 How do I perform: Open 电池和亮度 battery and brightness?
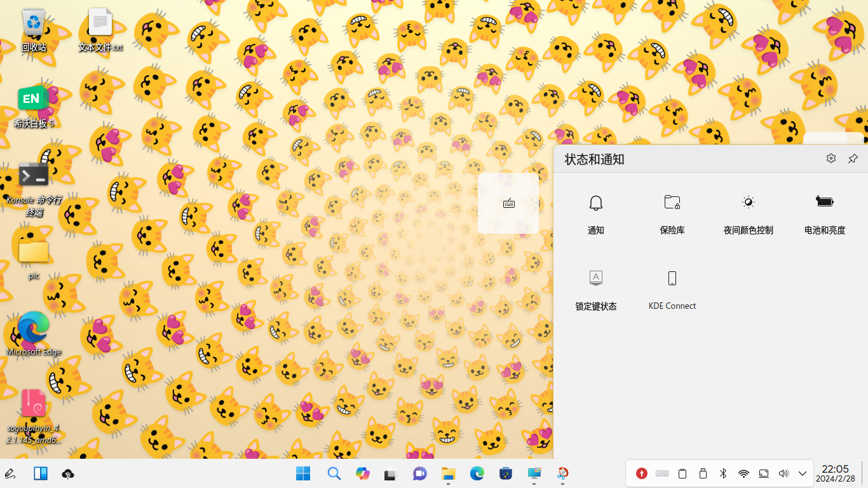pyautogui.click(x=824, y=213)
